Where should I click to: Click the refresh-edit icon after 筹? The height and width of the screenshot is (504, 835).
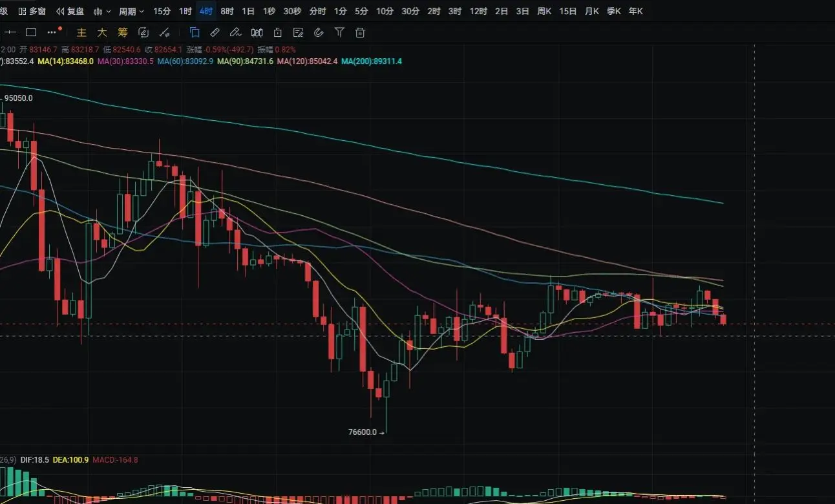(x=143, y=32)
